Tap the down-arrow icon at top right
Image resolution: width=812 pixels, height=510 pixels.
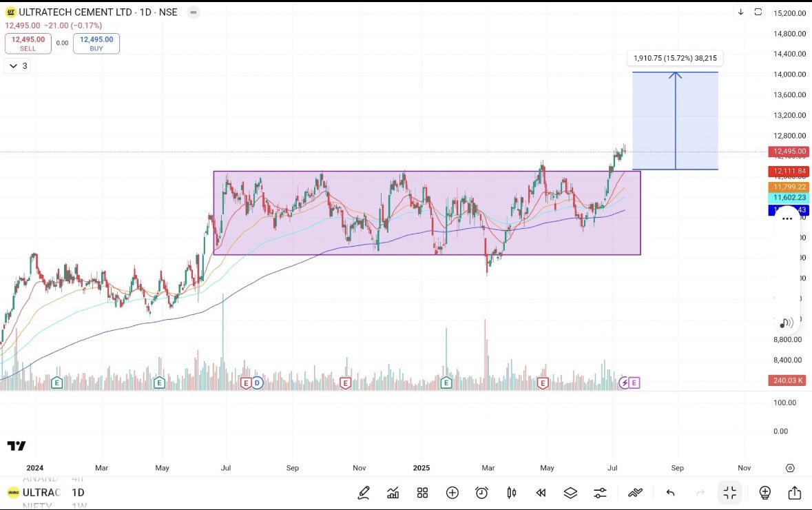pyautogui.click(x=740, y=12)
